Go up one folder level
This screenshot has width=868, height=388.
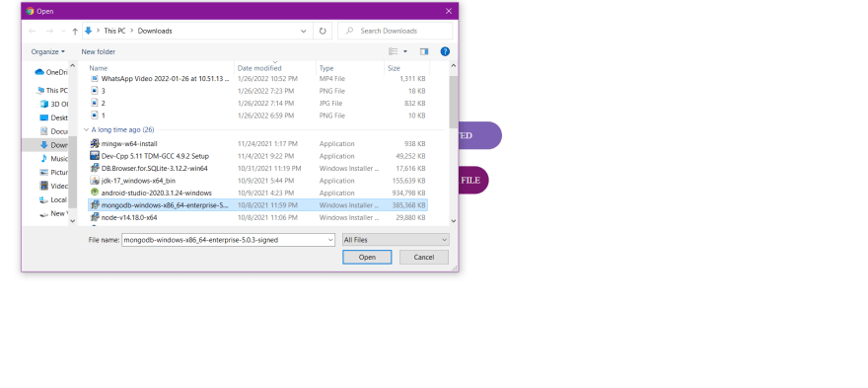pyautogui.click(x=75, y=31)
